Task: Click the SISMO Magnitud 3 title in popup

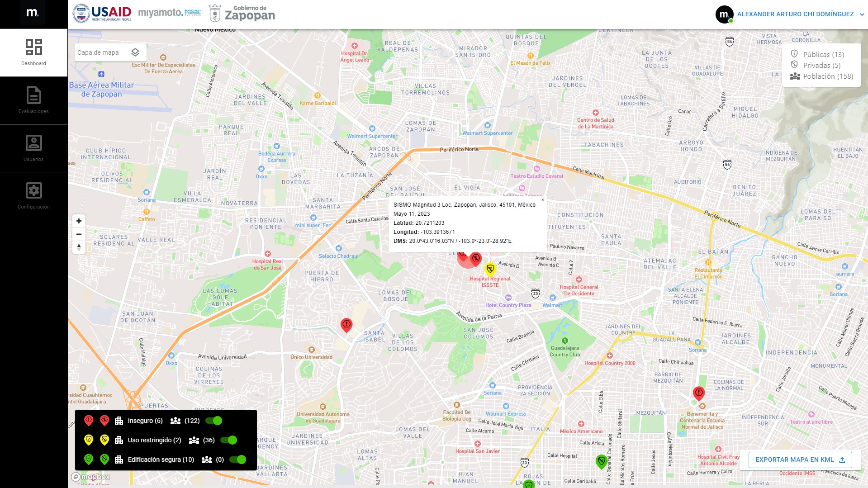Action: pyautogui.click(x=465, y=205)
